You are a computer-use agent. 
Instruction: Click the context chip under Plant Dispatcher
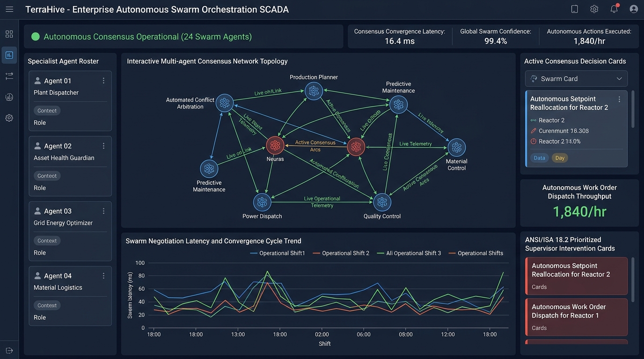coord(47,111)
